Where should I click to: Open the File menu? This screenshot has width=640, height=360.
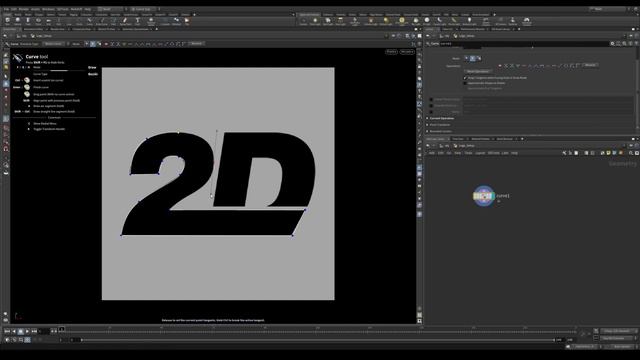coord(6,9)
